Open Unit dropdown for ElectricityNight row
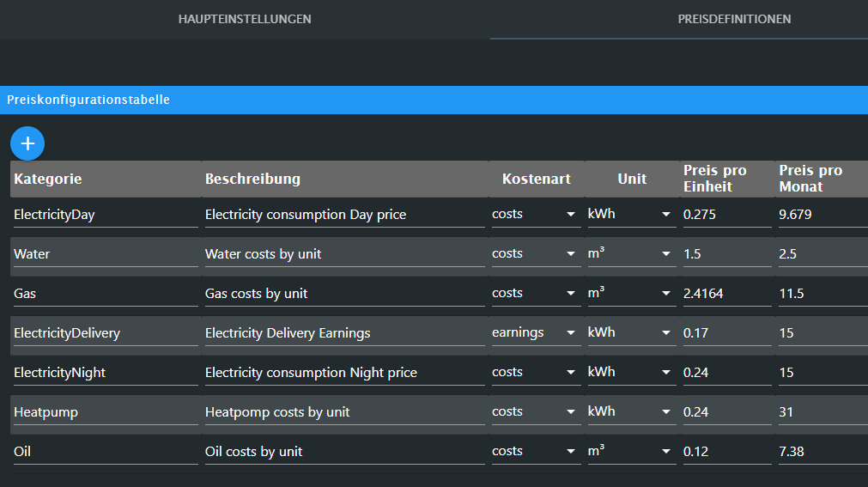This screenshot has width=868, height=487. click(632, 372)
